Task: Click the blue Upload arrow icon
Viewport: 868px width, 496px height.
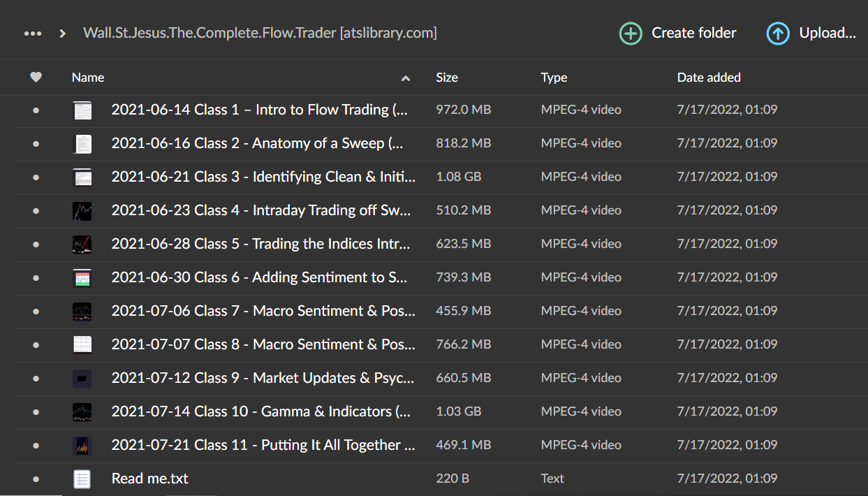Action: [x=777, y=33]
